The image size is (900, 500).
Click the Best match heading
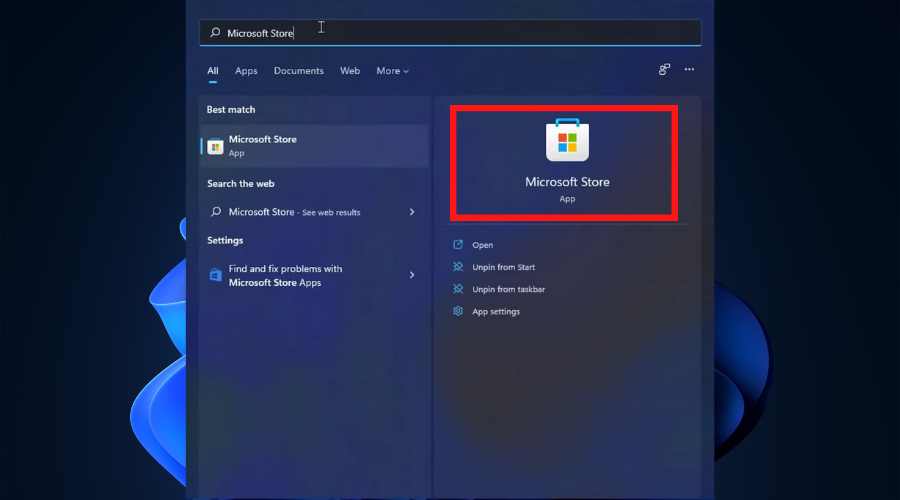point(231,110)
